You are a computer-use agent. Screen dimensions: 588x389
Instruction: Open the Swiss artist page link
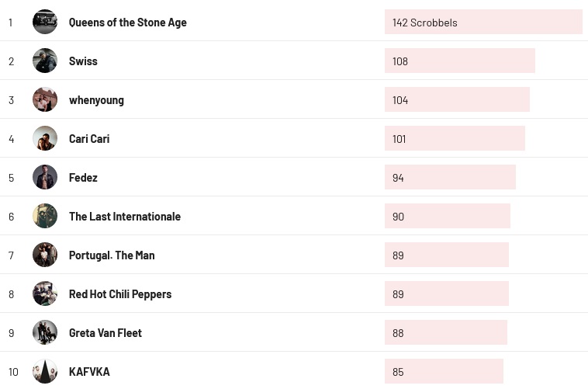click(83, 61)
